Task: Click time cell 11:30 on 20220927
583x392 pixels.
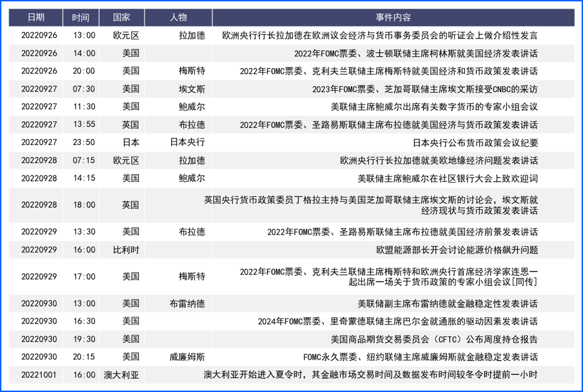Action: coord(84,107)
